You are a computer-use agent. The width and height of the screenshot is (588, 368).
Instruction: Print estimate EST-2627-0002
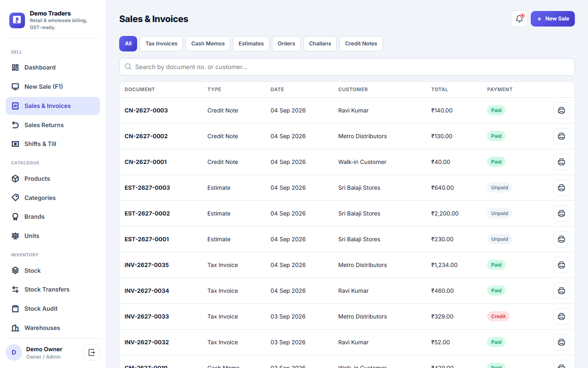(x=561, y=213)
